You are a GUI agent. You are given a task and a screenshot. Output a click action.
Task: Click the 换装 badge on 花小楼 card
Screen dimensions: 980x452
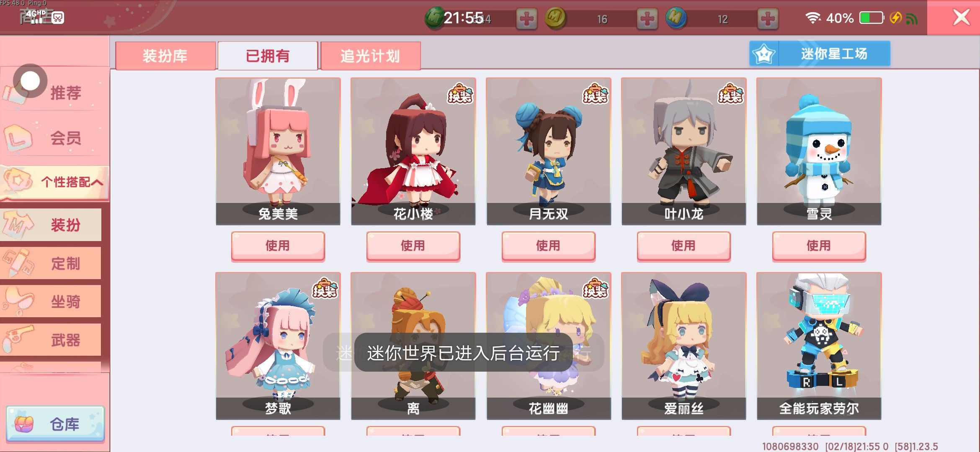(x=460, y=93)
